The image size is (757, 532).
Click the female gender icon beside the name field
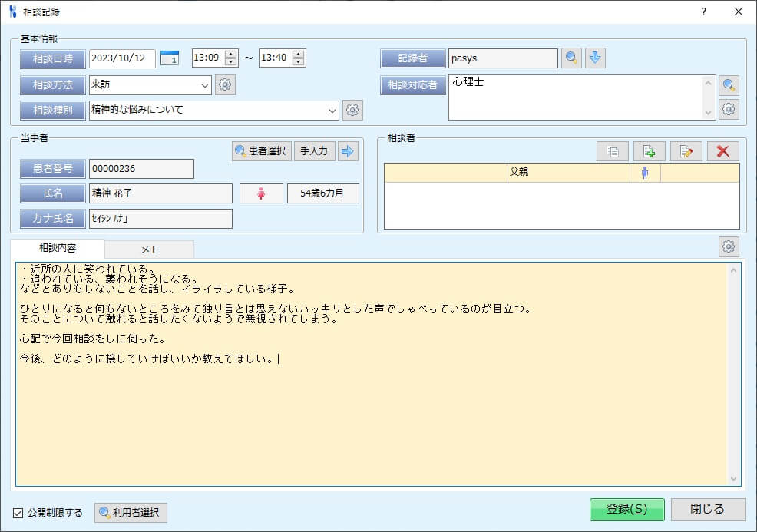[261, 193]
